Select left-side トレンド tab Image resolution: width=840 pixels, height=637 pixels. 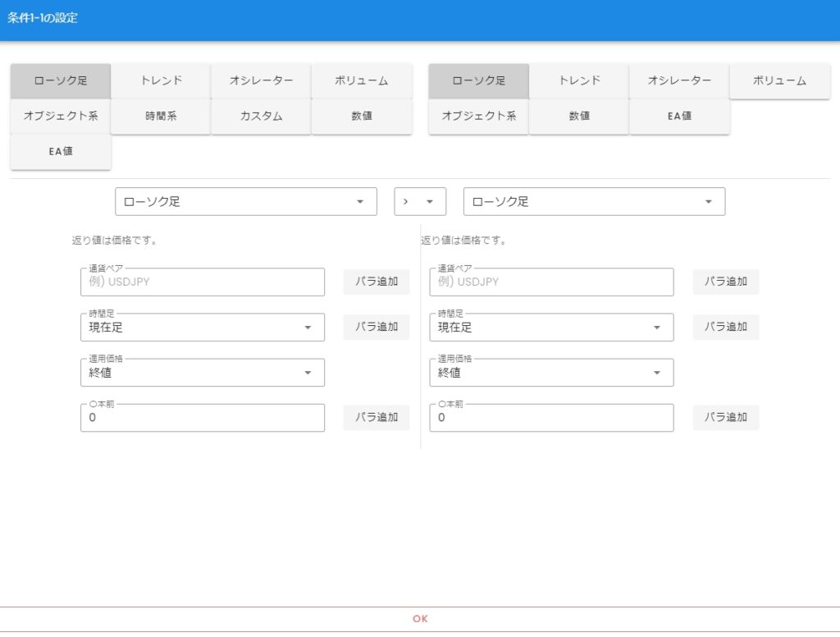pos(161,81)
